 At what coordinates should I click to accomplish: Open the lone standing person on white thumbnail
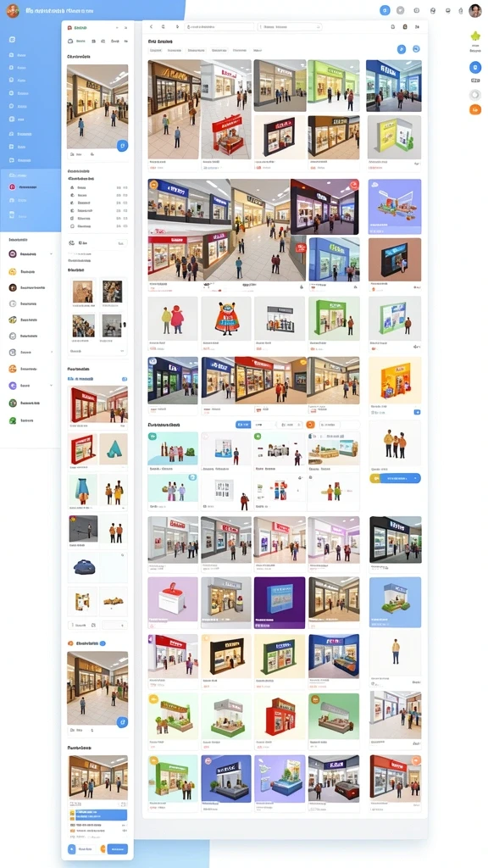tap(395, 652)
